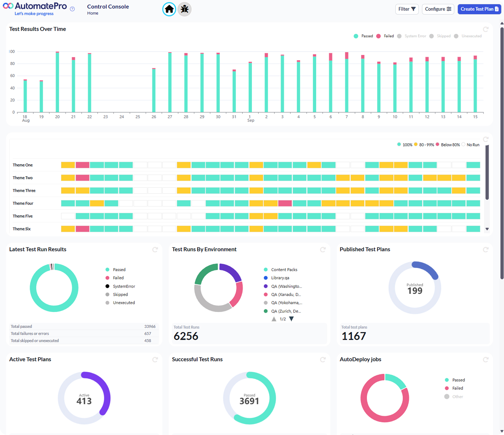Viewport: 504px width, 435px height.
Task: Refresh the Latest Test Run Results panel
Action: coord(155,250)
